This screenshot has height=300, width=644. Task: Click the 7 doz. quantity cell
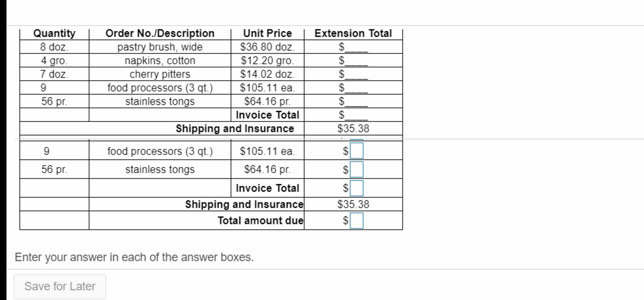[54, 74]
